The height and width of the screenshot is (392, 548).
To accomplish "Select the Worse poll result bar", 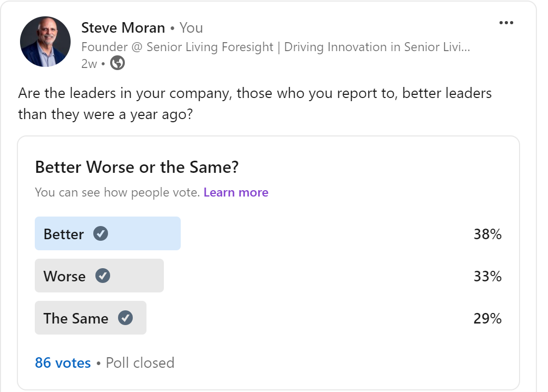I will click(x=99, y=276).
